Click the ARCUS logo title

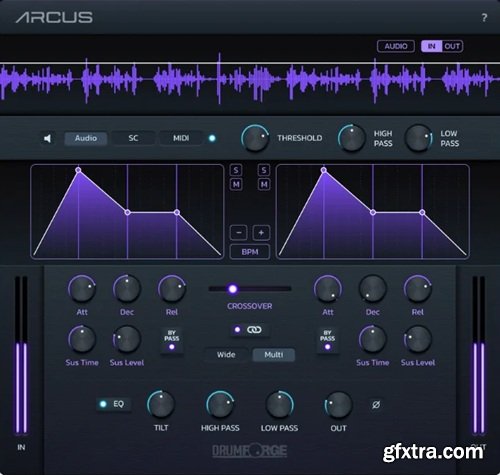point(54,17)
